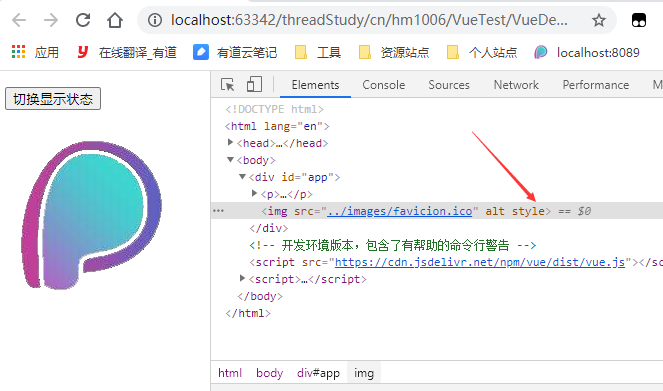Switch to the Sources tab
The height and width of the screenshot is (391, 663).
click(449, 85)
